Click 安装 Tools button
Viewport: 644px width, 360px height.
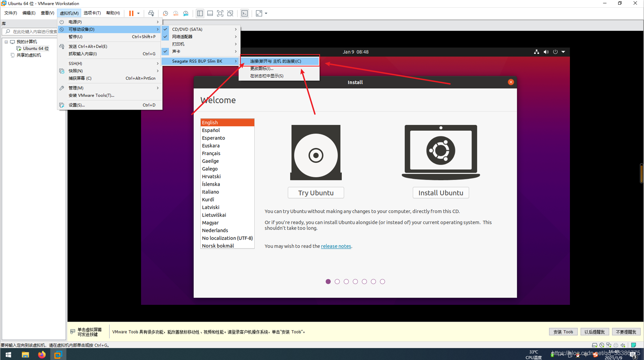click(563, 332)
